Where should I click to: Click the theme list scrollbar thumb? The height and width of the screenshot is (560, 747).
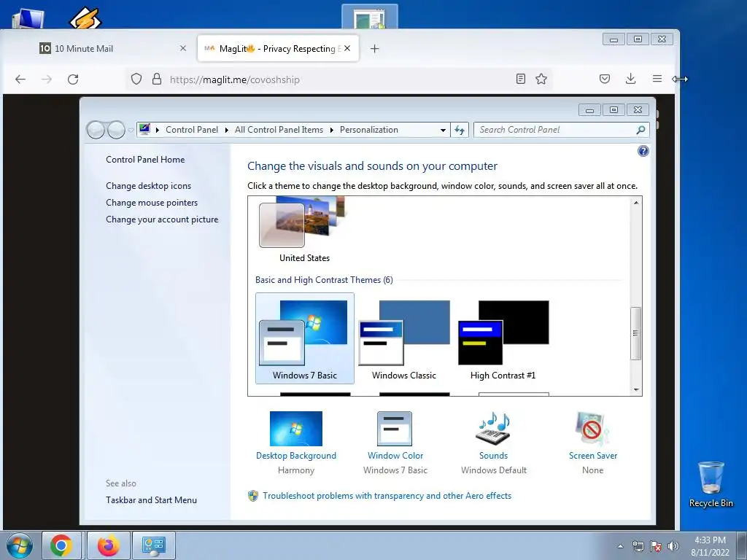[635, 333]
